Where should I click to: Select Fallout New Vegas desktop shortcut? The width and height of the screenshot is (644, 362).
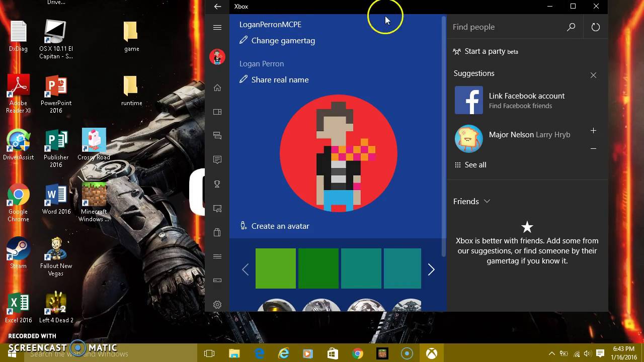[56, 257]
